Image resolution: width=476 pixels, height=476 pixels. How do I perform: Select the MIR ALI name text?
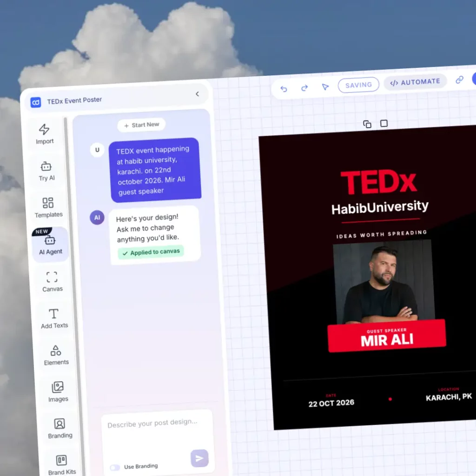[x=387, y=340]
